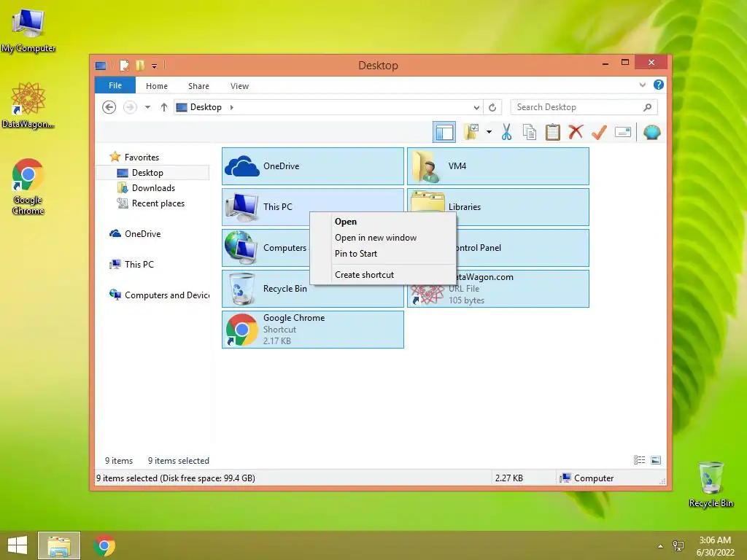Click the blue shell icon in toolbar
747x560 pixels.
coord(651,132)
